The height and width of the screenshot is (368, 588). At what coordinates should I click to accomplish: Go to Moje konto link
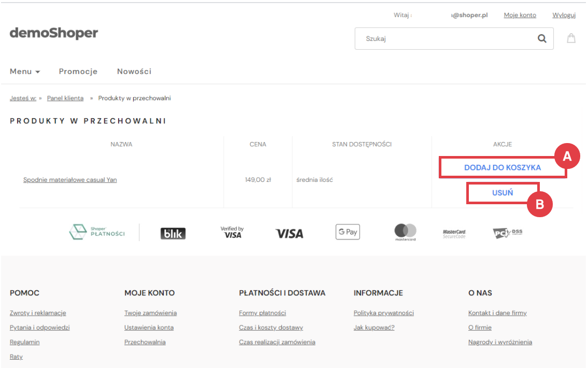520,15
